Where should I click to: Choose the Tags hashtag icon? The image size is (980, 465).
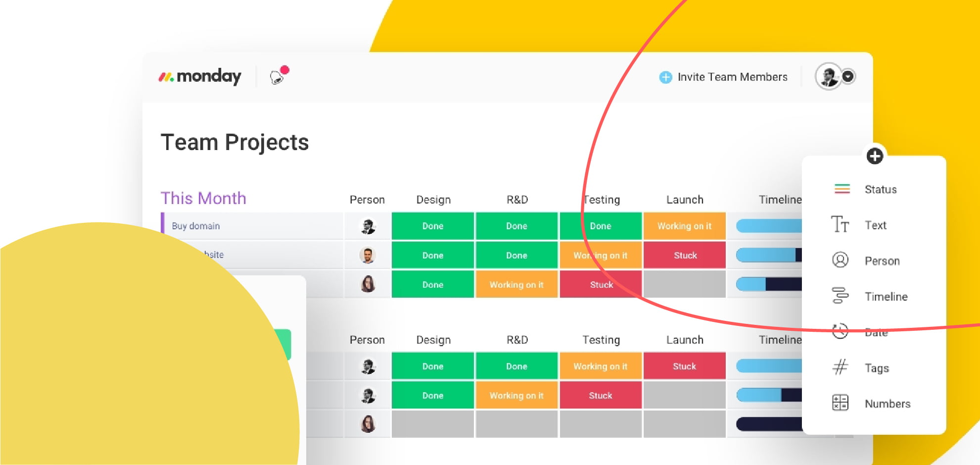pyautogui.click(x=840, y=367)
